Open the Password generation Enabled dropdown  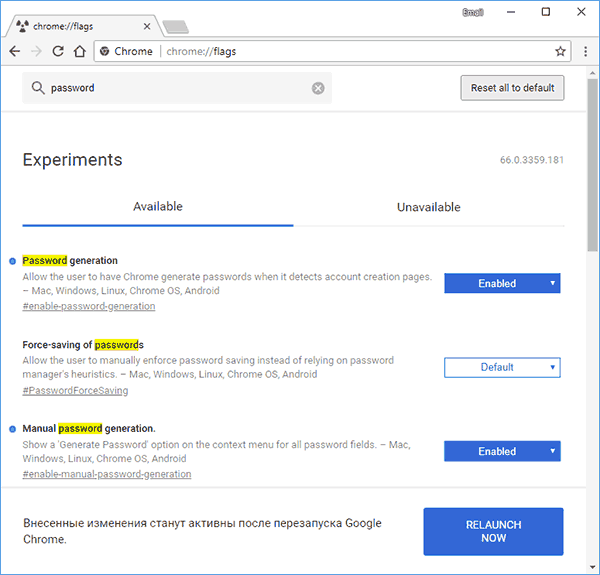pos(502,283)
